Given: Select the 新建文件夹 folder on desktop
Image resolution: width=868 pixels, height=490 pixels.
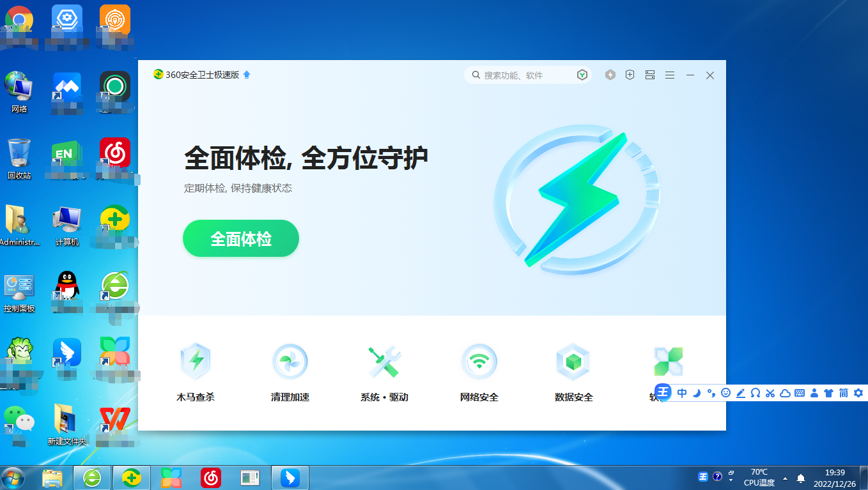Looking at the screenshot, I should [x=66, y=424].
